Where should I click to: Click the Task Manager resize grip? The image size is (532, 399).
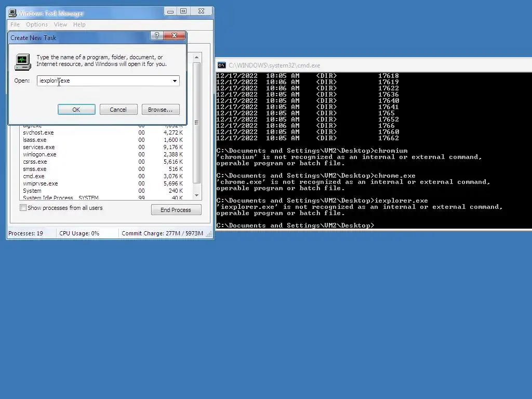click(x=209, y=234)
